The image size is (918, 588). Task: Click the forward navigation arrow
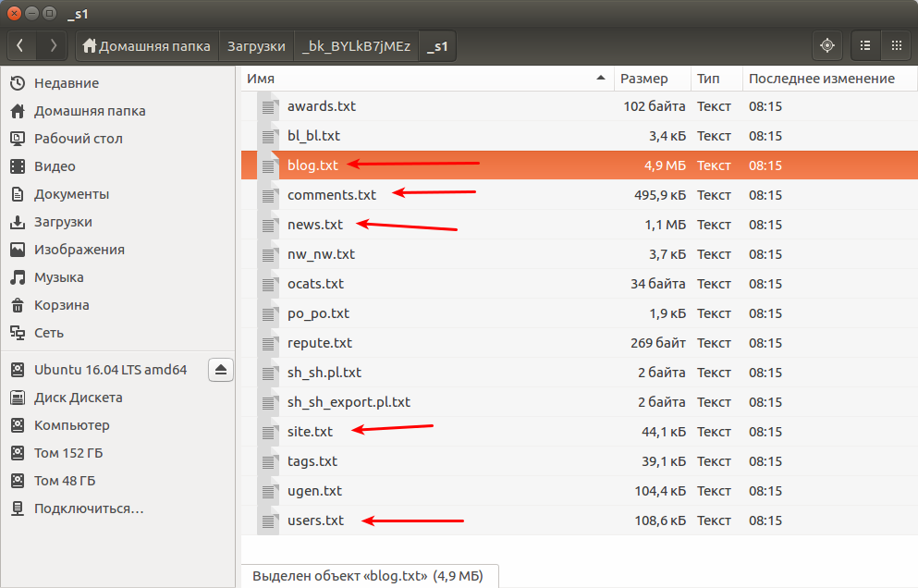53,45
